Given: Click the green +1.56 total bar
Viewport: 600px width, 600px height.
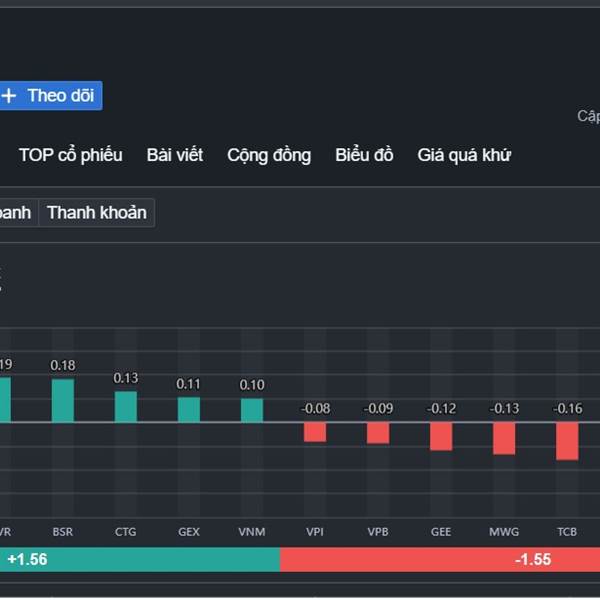Looking at the screenshot, I should (140, 559).
